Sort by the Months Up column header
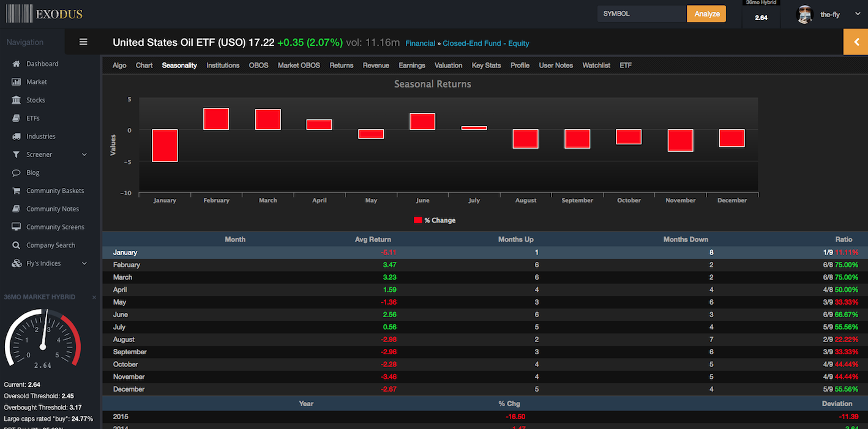Image resolution: width=868 pixels, height=429 pixels. tap(516, 239)
